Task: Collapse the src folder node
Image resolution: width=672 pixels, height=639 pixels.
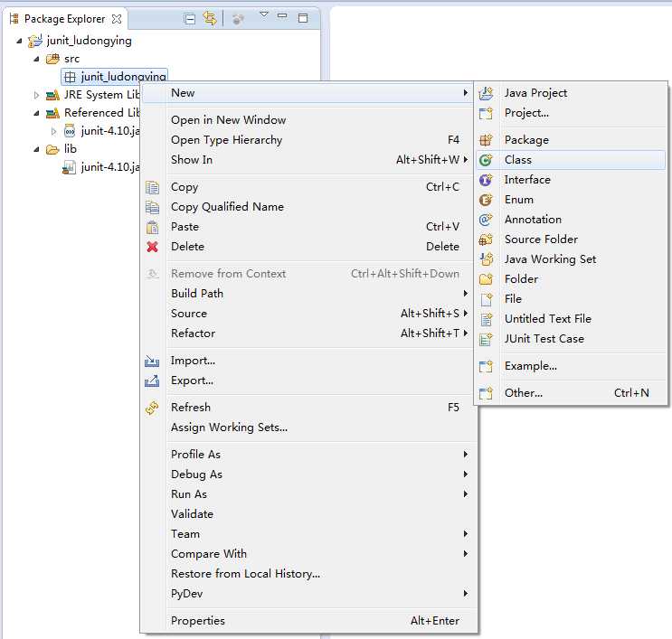Action: (x=36, y=59)
